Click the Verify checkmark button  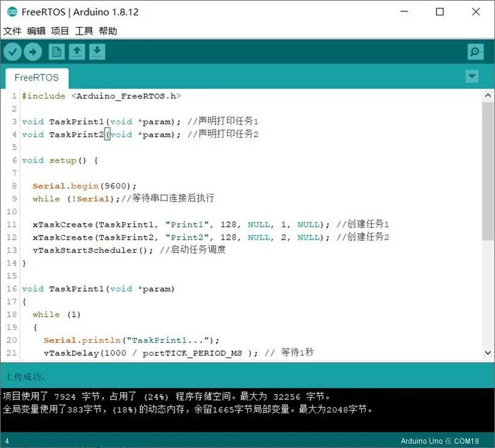tap(13, 52)
